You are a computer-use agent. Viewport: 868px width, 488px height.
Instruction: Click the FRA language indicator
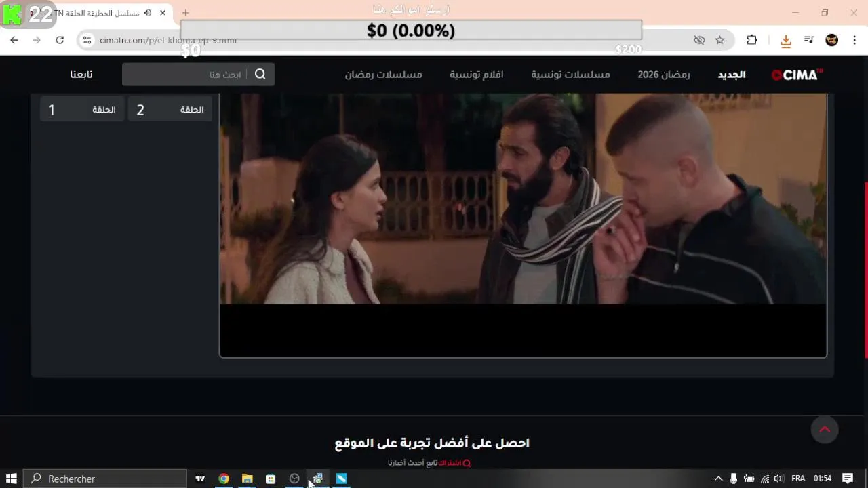798,479
